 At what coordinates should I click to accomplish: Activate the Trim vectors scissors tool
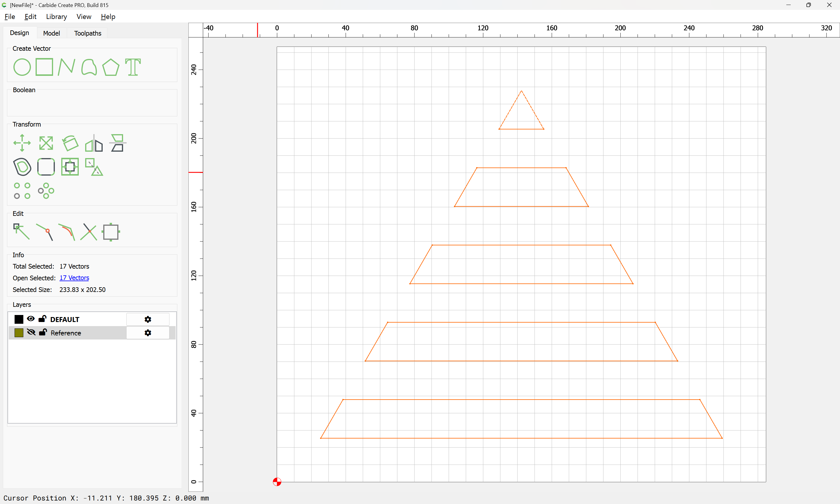[89, 232]
